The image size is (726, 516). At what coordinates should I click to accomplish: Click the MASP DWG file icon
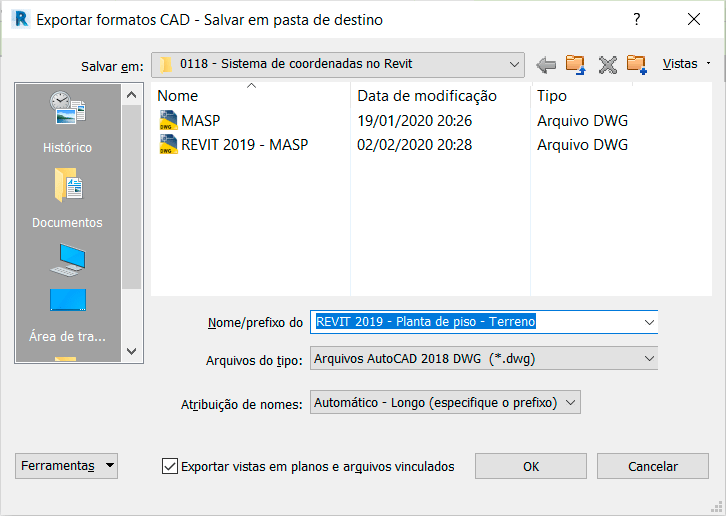click(x=168, y=120)
